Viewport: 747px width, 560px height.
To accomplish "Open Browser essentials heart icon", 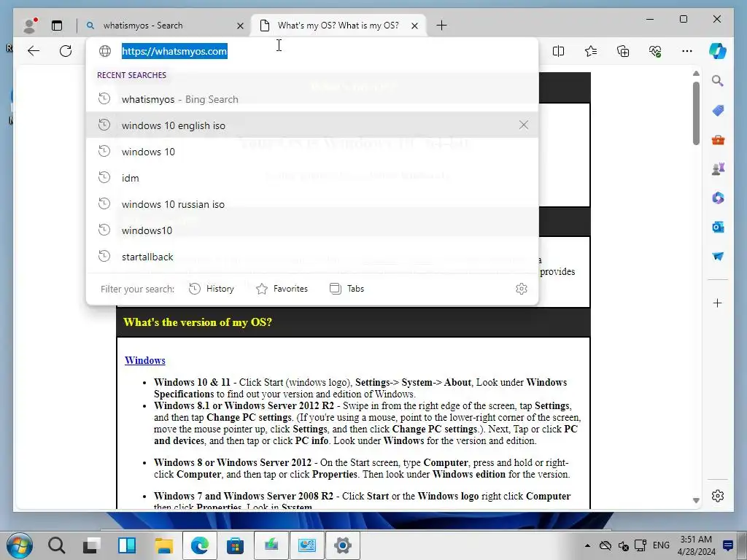I will point(655,51).
